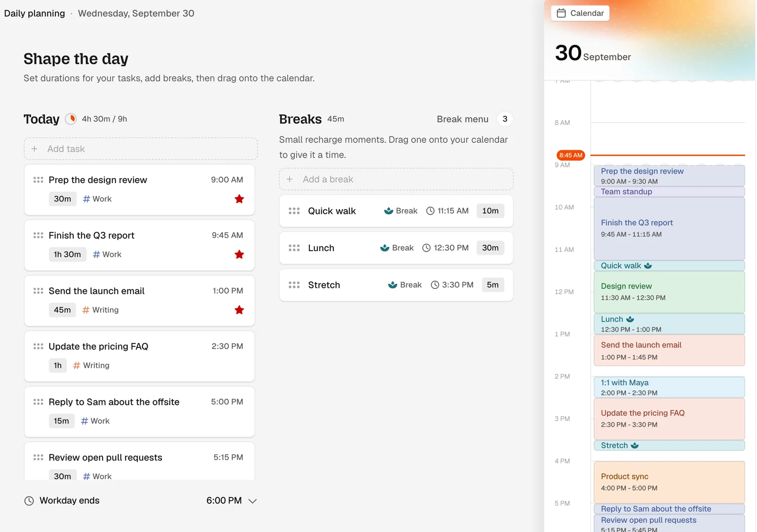Click the clock icon on Stretch row
Screen dimensions: 757x532
pyautogui.click(x=435, y=285)
